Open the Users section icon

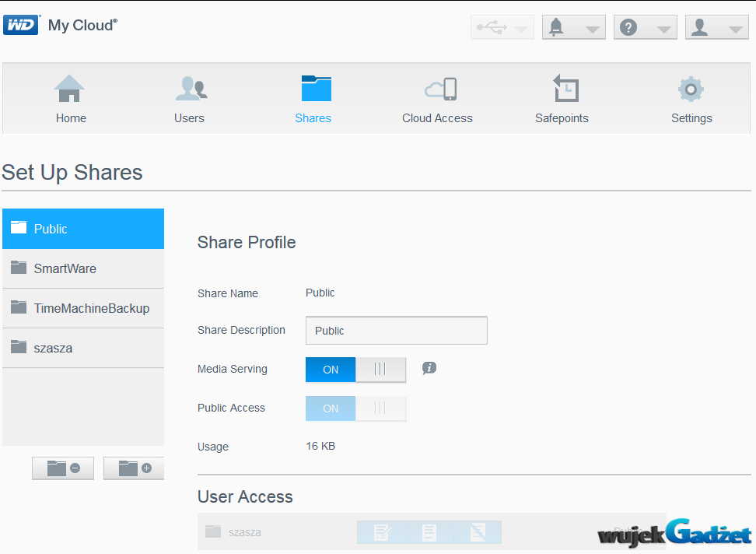pos(190,89)
